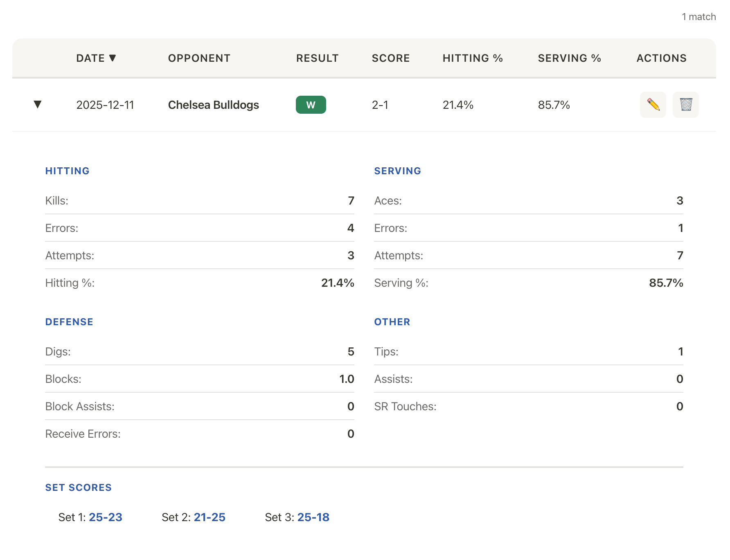Click the OPPONENT column header

pyautogui.click(x=199, y=58)
